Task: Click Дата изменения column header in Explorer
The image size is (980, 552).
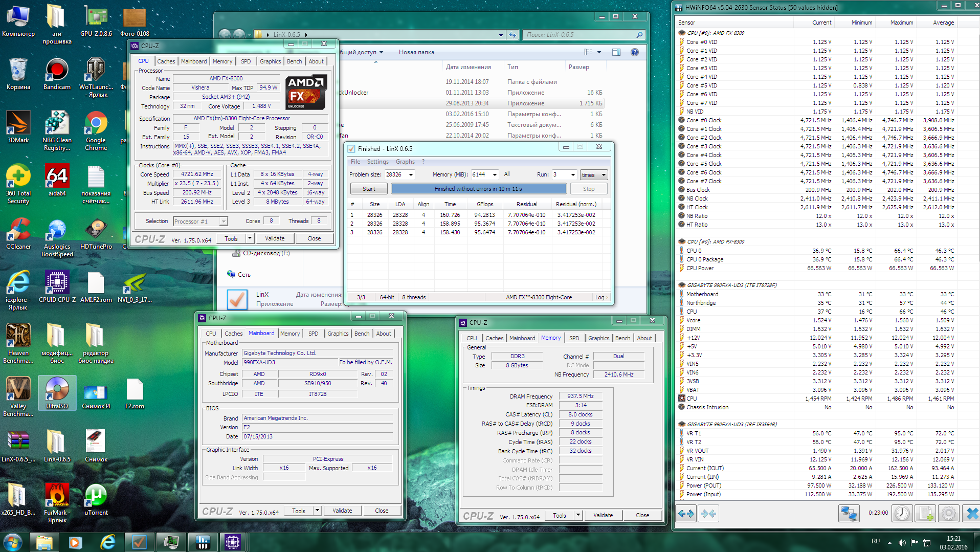Action: tap(468, 67)
